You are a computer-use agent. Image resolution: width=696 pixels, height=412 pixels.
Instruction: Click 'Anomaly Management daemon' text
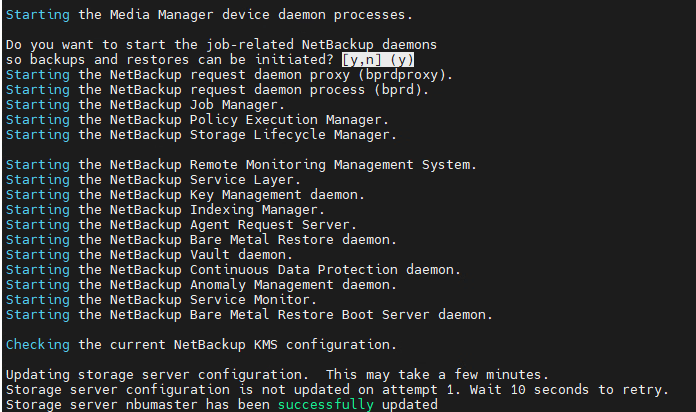coord(290,285)
